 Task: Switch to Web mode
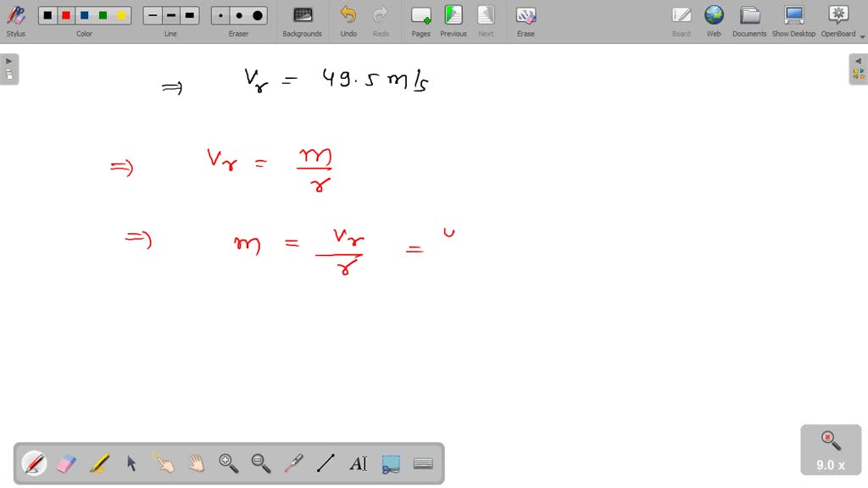(x=714, y=15)
